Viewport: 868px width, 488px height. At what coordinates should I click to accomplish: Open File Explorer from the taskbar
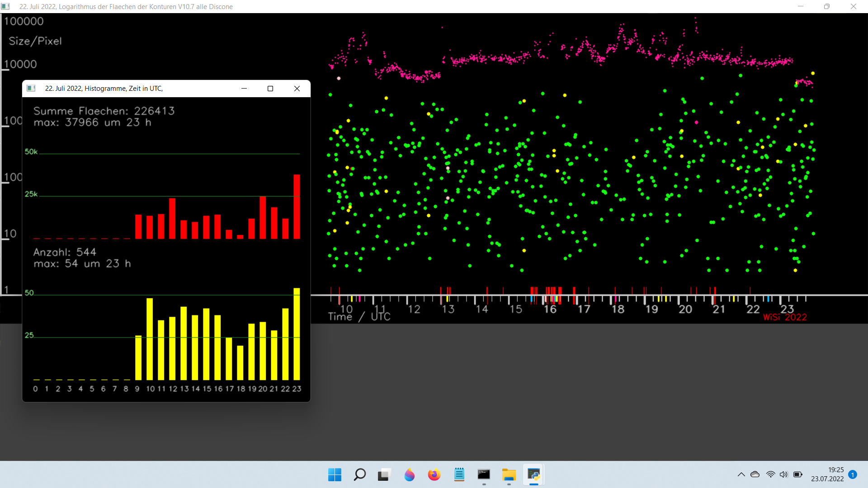coord(509,475)
